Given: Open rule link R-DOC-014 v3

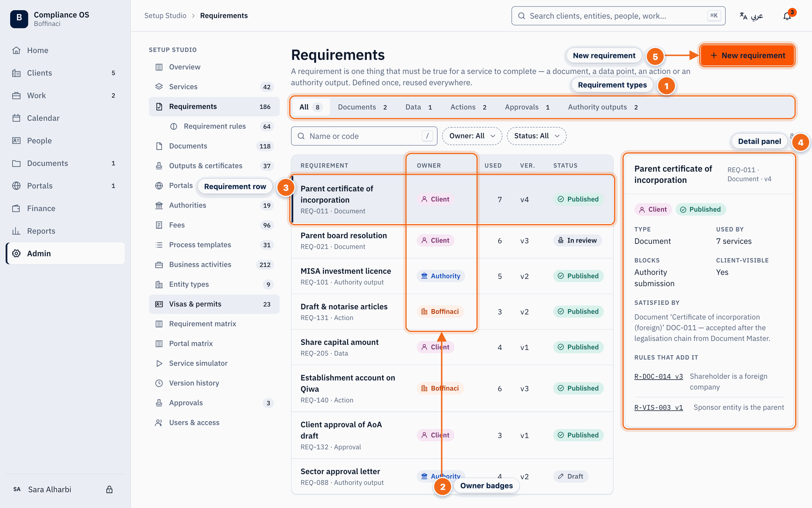Looking at the screenshot, I should [x=658, y=376].
